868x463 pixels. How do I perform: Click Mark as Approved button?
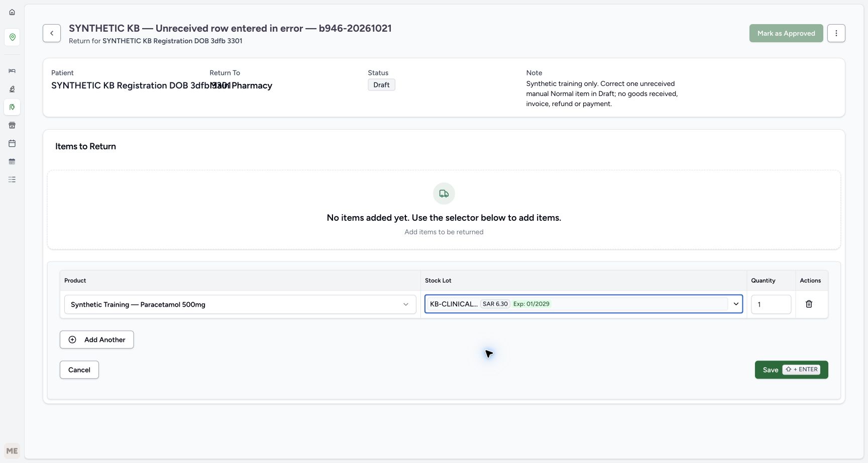click(x=786, y=33)
